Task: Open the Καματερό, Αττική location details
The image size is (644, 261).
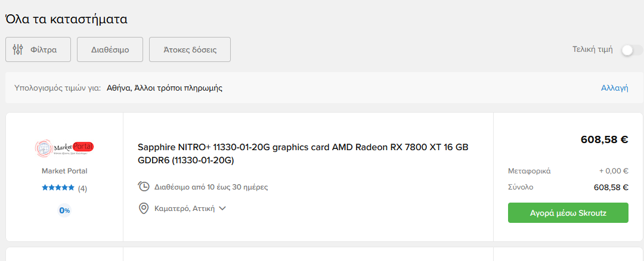Action: [184, 209]
